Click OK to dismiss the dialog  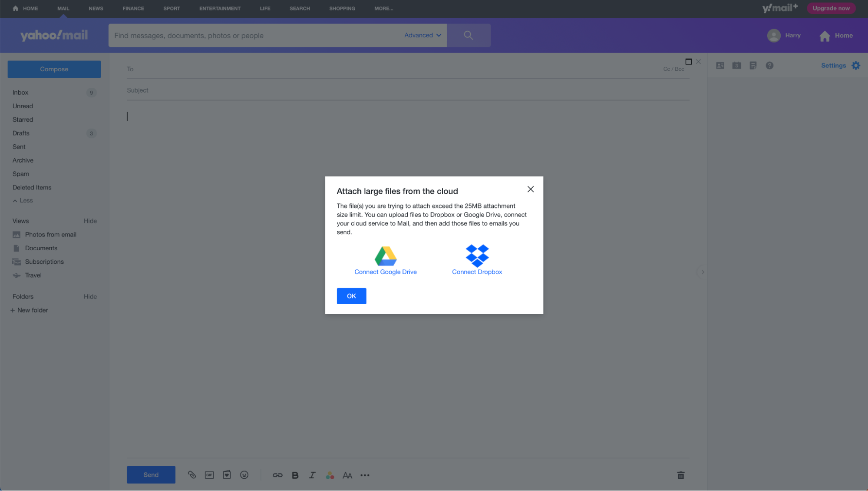point(351,295)
